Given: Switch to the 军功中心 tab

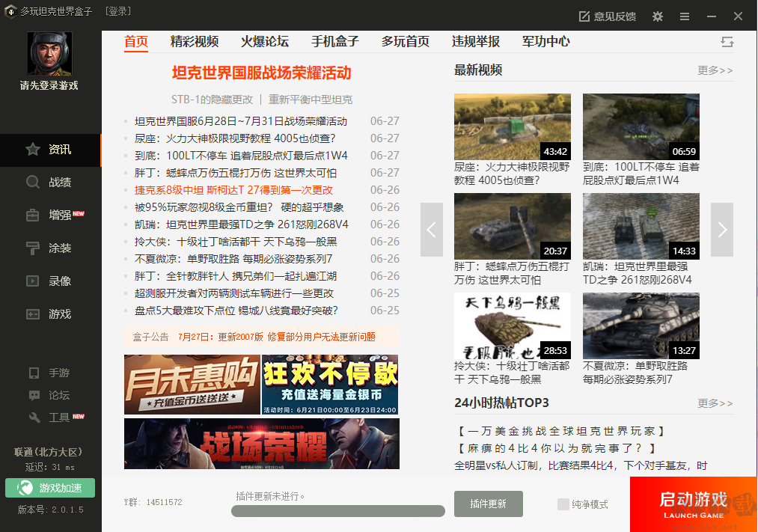Looking at the screenshot, I should point(545,42).
